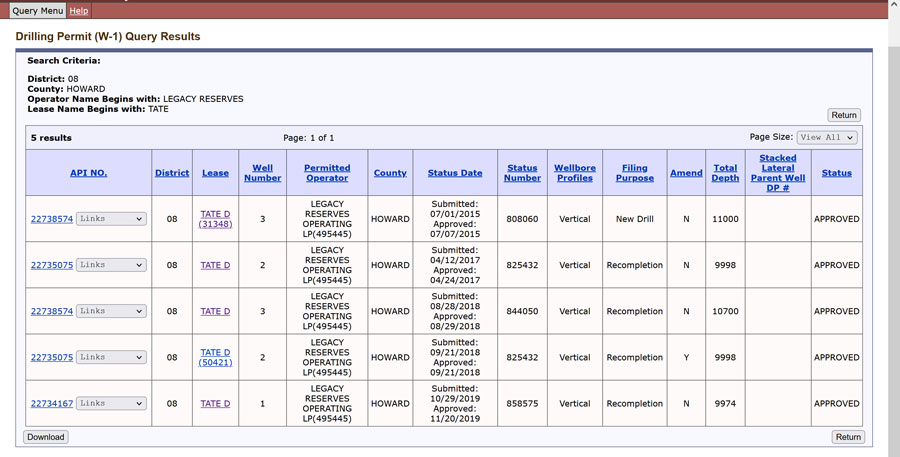Expand Links dropdown in status number 808060 row
This screenshot has width=900, height=457.
coord(111,219)
